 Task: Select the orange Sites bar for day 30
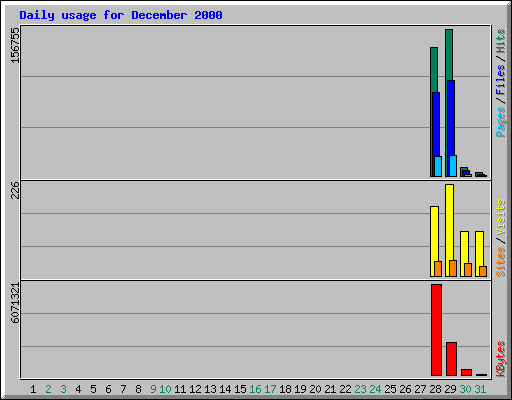(x=468, y=270)
